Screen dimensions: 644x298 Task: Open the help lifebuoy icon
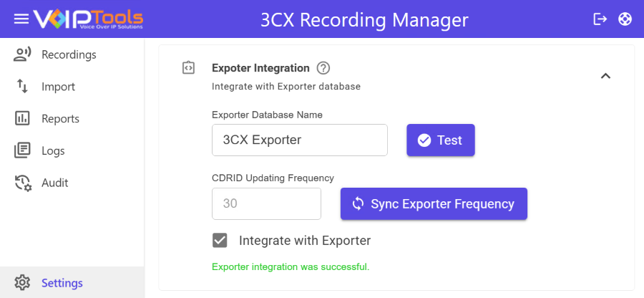coord(625,19)
